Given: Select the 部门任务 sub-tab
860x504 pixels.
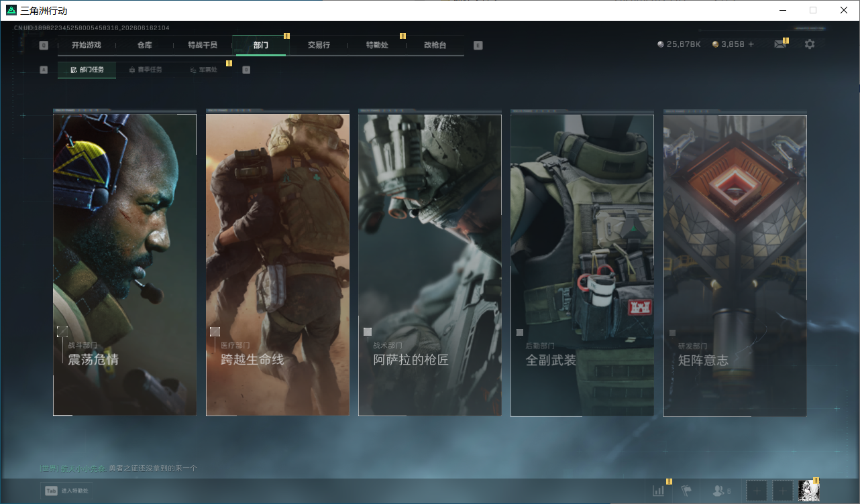Looking at the screenshot, I should tap(87, 70).
